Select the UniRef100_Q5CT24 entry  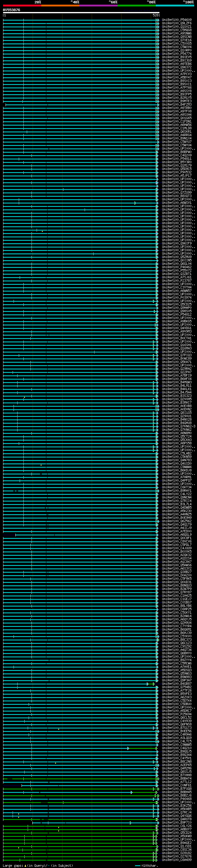(177, 436)
